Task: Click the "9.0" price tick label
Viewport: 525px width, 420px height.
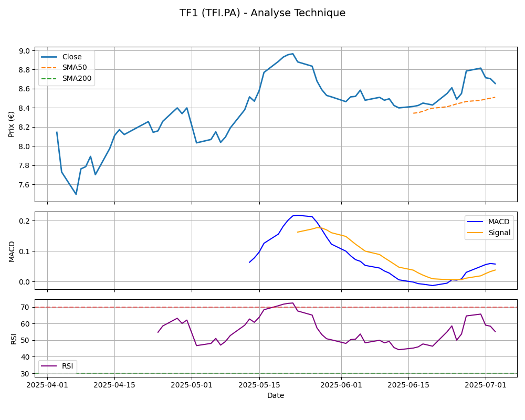Action: 26,51
